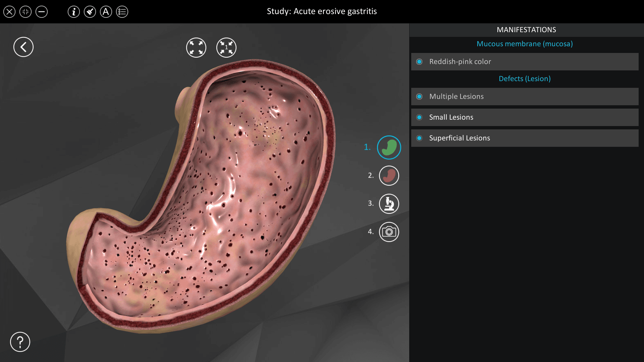The image size is (644, 362).
Task: Click the Multiple Lesions label
Action: tap(457, 97)
